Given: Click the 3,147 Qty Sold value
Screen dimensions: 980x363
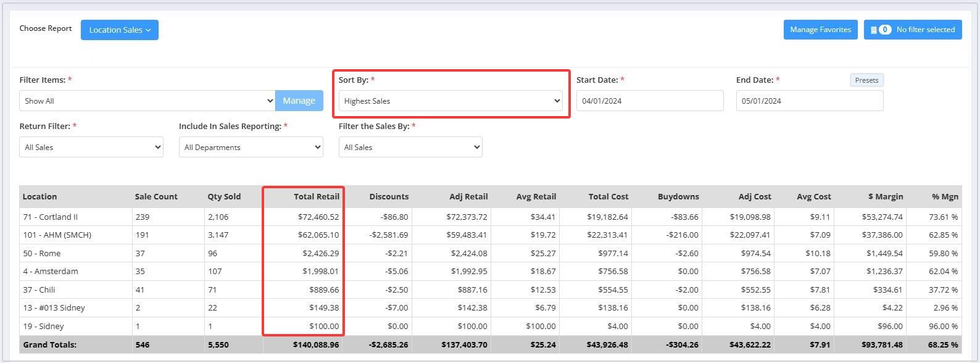Looking at the screenshot, I should [x=218, y=235].
